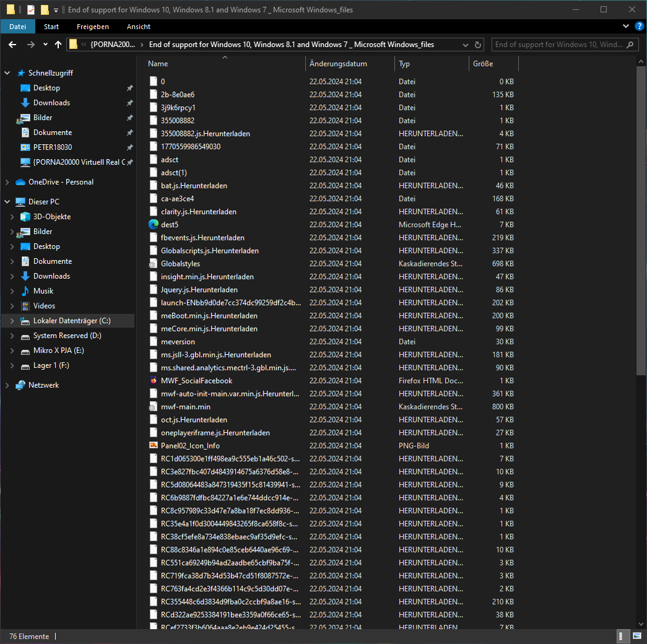The width and height of the screenshot is (647, 644).
Task: Select the Panel02_Icon_Info PNG image
Action: point(190,446)
